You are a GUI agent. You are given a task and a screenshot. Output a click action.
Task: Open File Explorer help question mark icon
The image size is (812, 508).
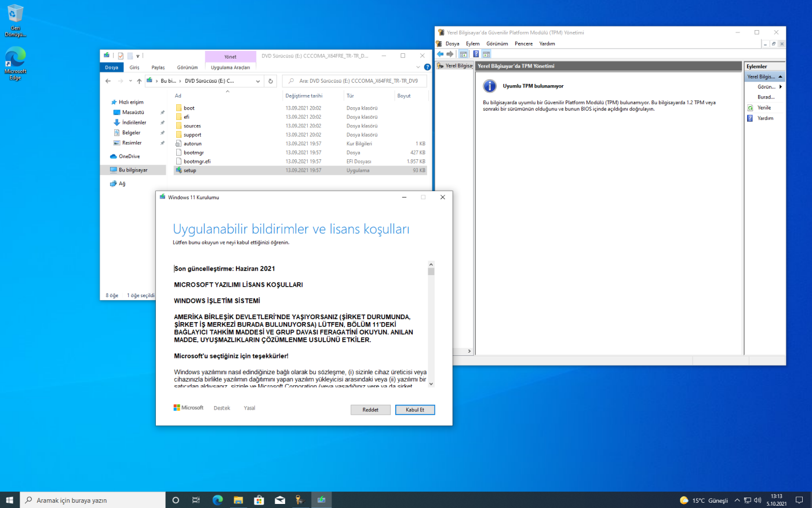point(427,67)
